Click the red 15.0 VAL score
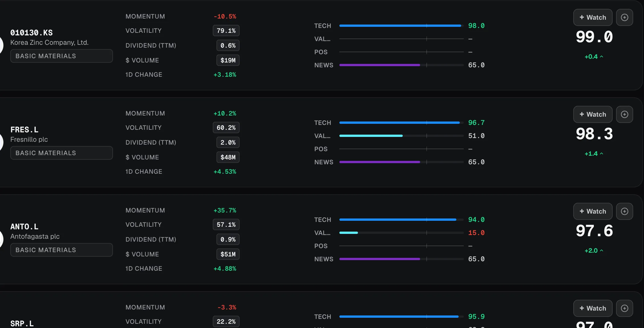The width and height of the screenshot is (644, 328). (x=476, y=233)
